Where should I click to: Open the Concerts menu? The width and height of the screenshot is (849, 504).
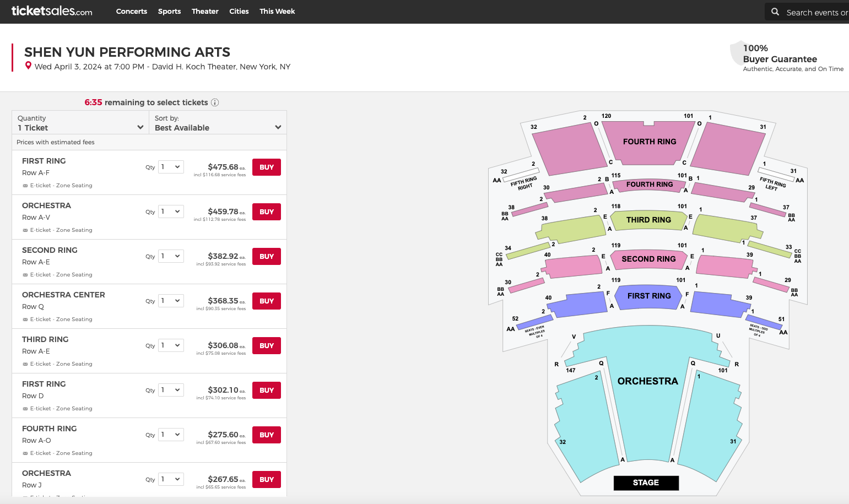[132, 11]
